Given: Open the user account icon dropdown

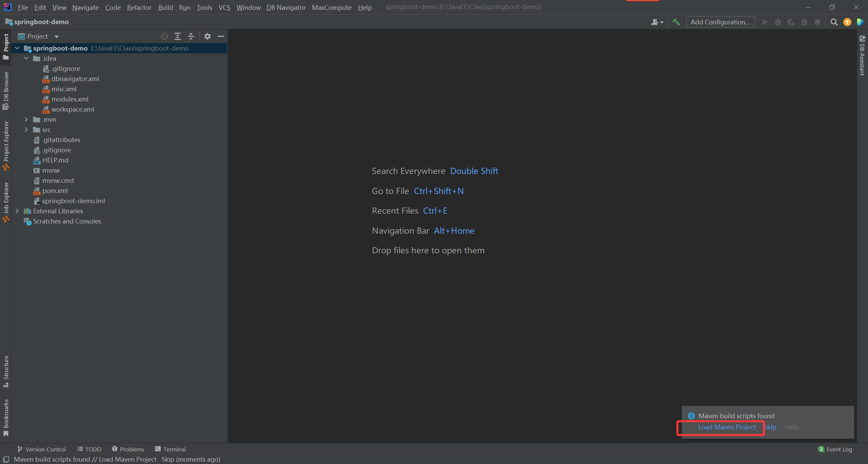Looking at the screenshot, I should (657, 22).
